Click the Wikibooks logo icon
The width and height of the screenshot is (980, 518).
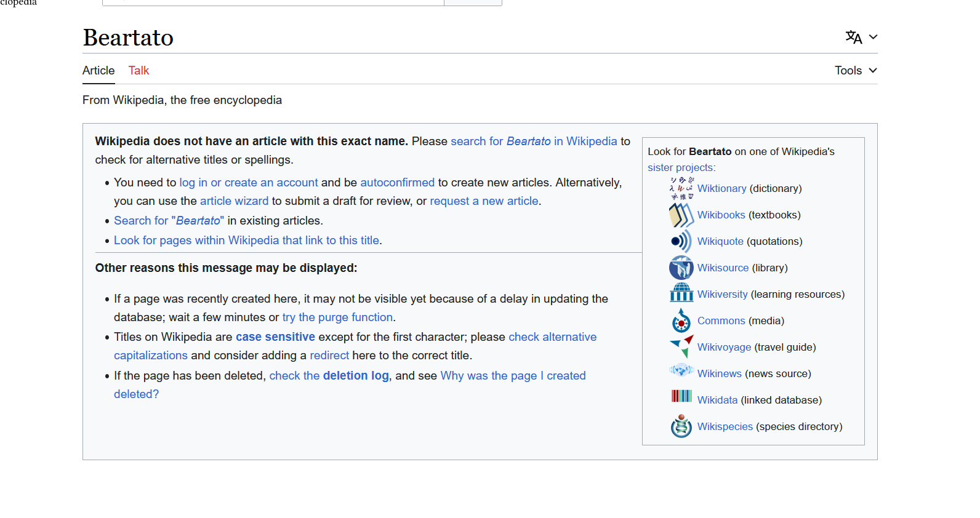681,215
